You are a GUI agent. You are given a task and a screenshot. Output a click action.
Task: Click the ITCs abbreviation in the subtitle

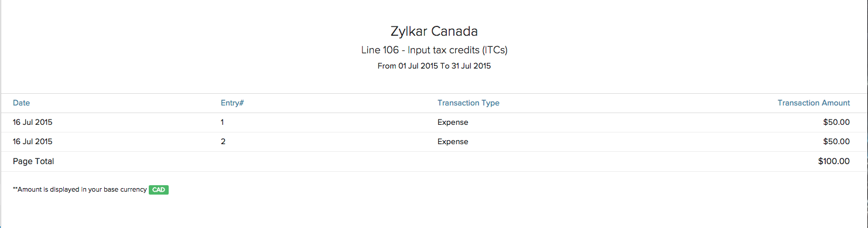(x=494, y=50)
